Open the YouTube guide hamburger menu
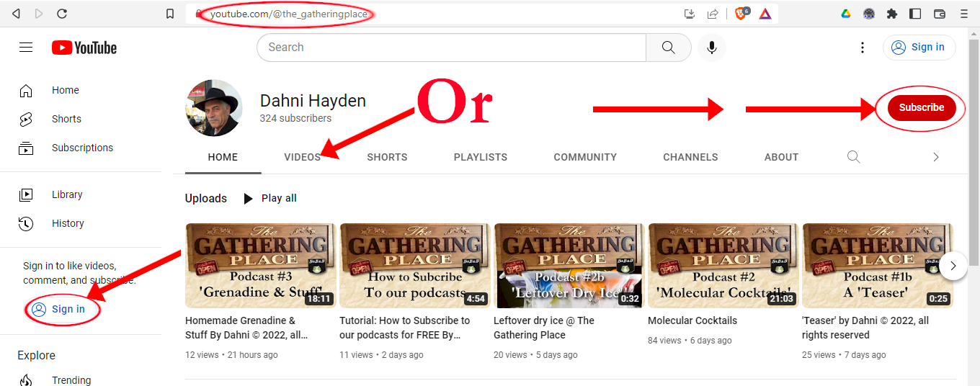This screenshot has width=980, height=386. coord(26,48)
